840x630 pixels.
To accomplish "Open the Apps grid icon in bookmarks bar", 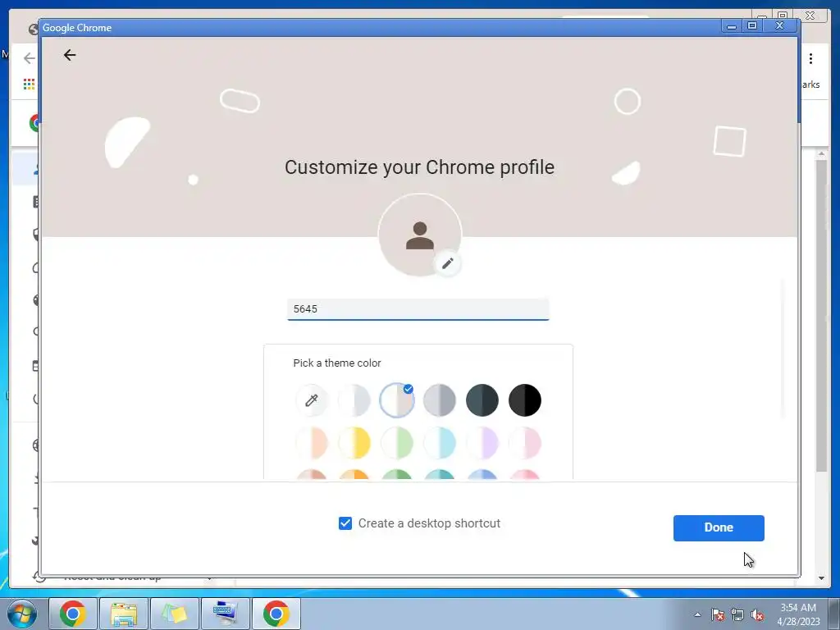I will tap(29, 84).
